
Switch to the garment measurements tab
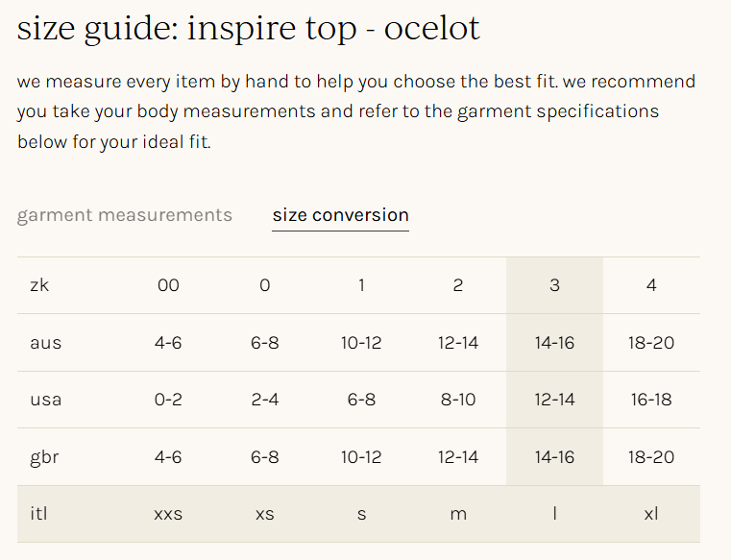point(125,215)
